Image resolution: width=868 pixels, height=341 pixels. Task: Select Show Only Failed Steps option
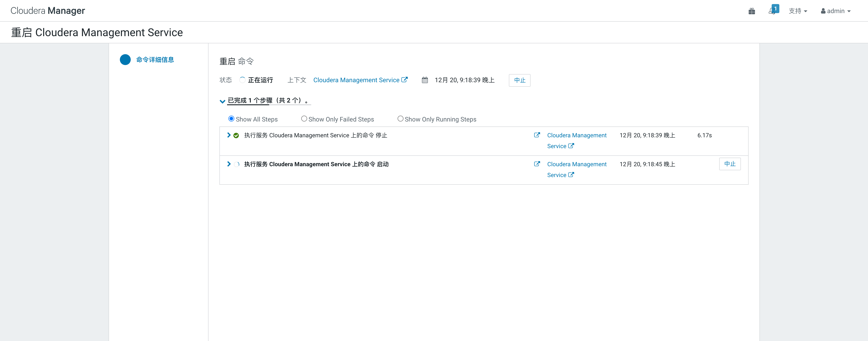click(x=304, y=119)
